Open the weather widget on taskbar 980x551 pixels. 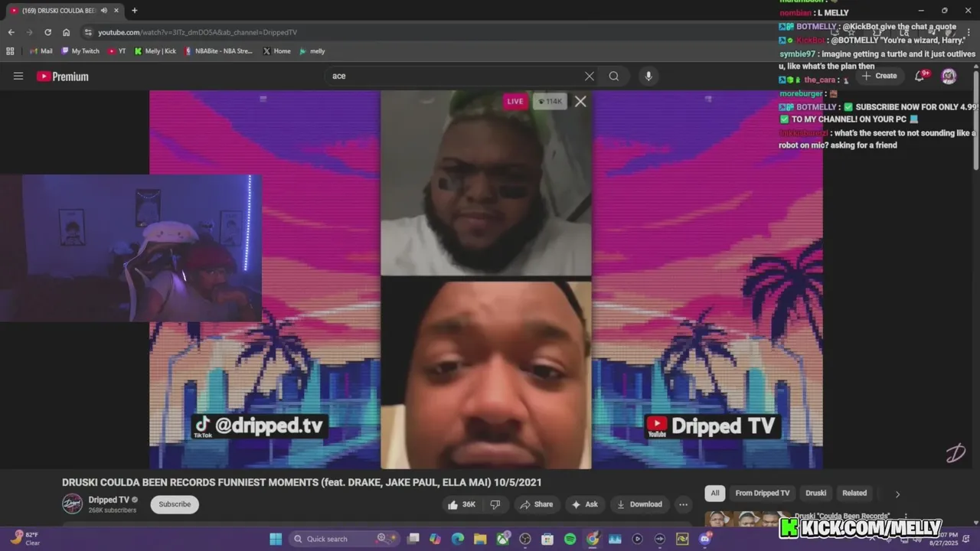[x=24, y=539]
